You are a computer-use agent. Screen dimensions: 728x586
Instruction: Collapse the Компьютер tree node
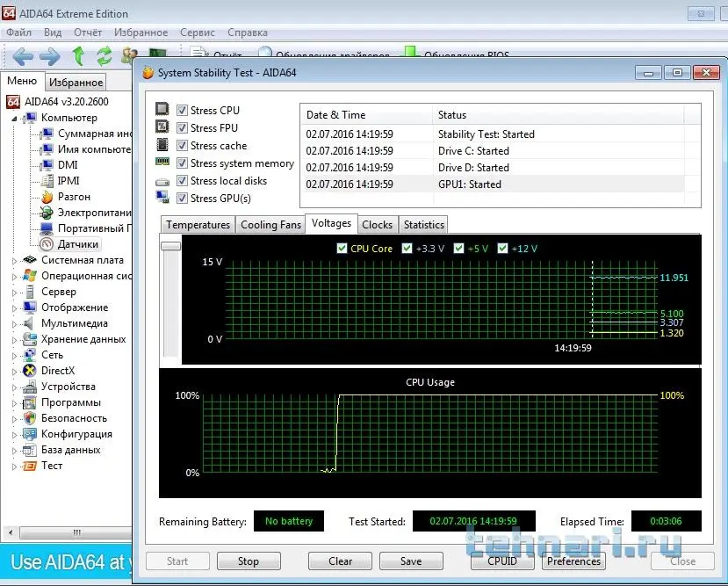pos(15,118)
